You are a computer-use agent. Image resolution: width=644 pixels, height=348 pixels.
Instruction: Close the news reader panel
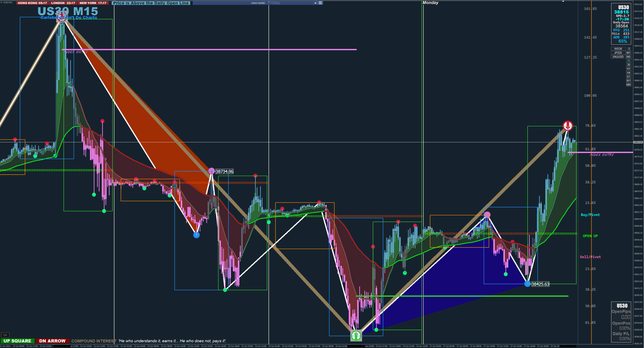(320, 3)
